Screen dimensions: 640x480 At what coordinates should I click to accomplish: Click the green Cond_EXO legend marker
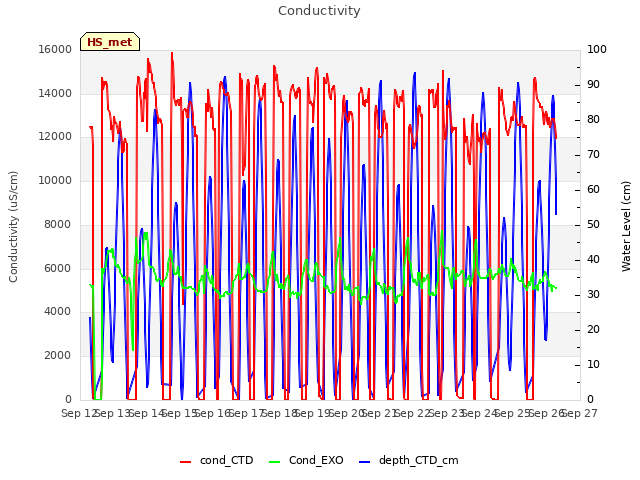(275, 462)
